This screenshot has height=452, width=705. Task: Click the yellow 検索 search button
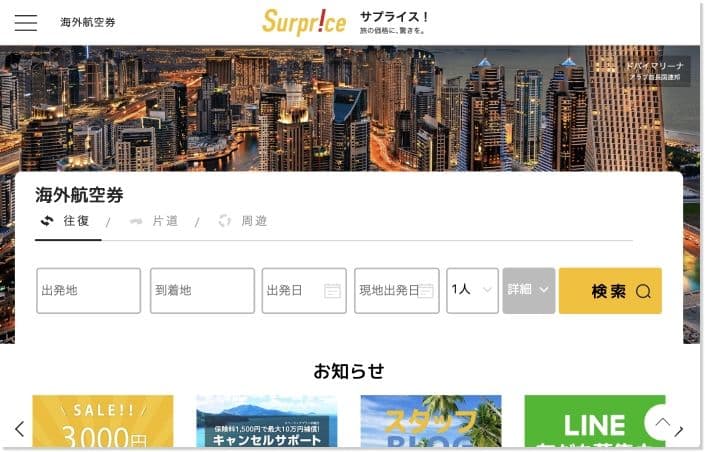[610, 291]
